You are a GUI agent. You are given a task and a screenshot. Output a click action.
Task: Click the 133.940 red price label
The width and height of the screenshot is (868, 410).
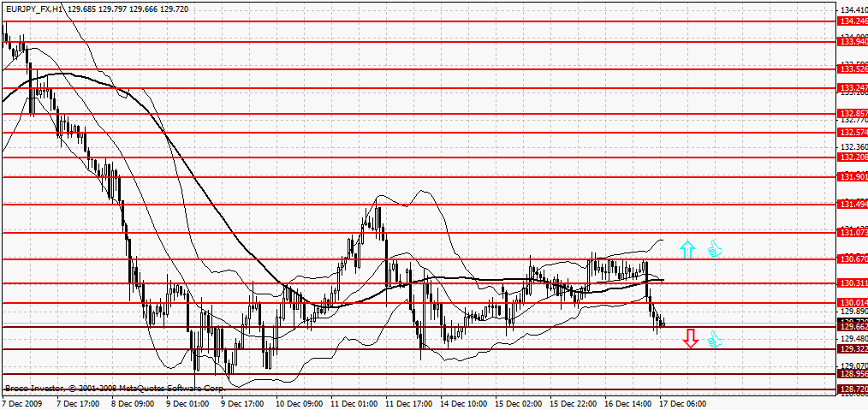click(853, 41)
